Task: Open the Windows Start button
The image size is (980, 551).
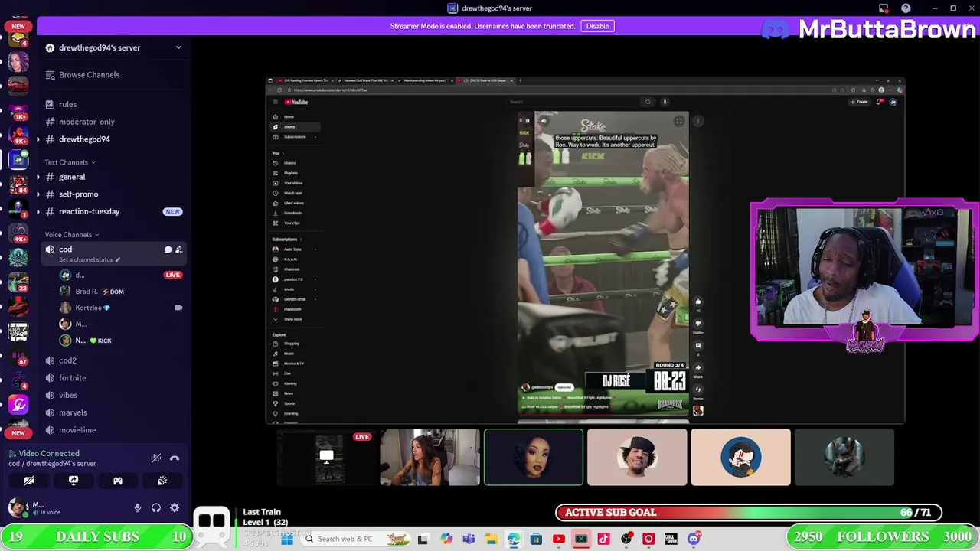Action: point(287,539)
